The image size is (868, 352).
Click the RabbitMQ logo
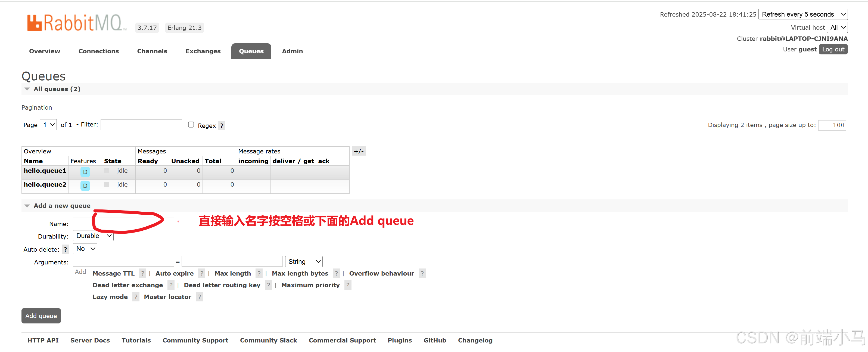coord(75,23)
